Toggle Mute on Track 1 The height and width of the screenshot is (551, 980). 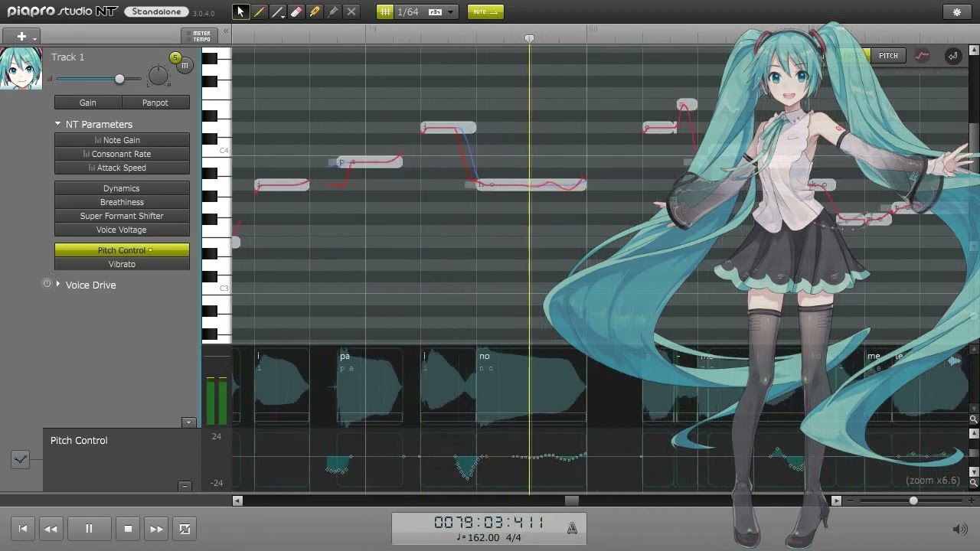[185, 66]
